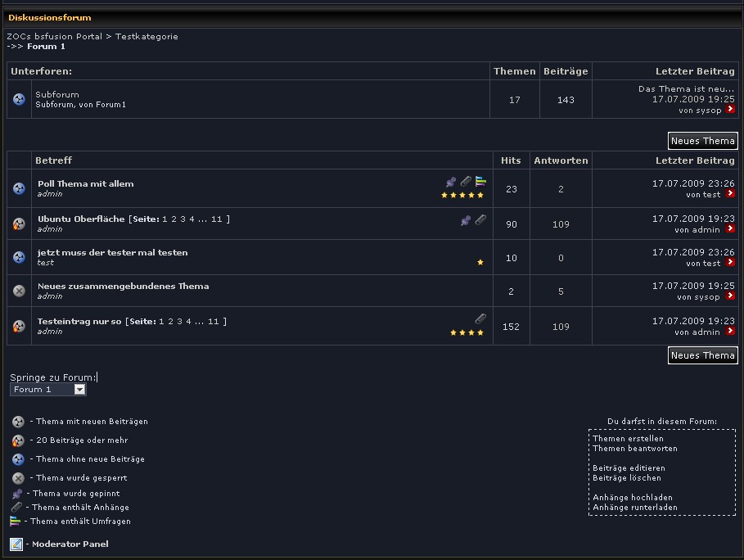
Task: Open the Subforum link
Action: click(56, 95)
